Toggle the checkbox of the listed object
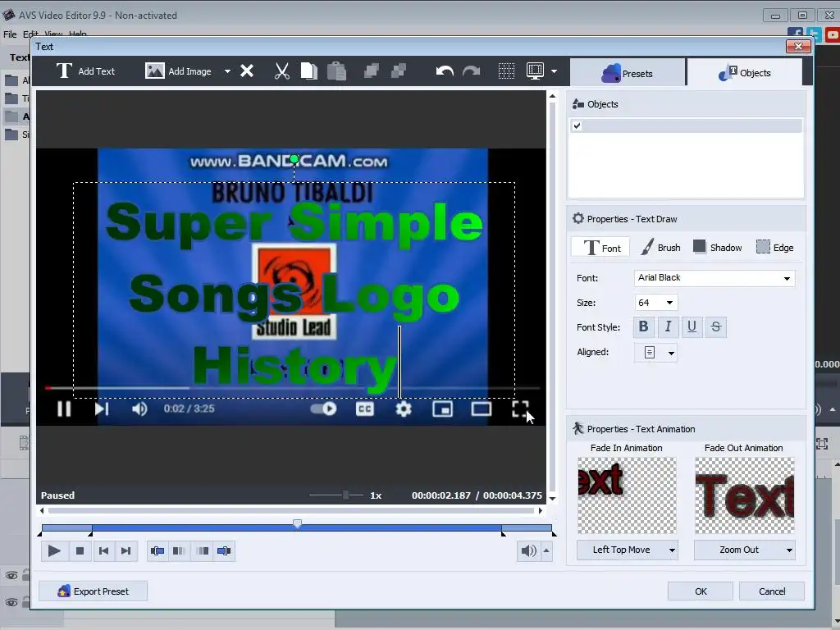840x630 pixels. click(577, 126)
